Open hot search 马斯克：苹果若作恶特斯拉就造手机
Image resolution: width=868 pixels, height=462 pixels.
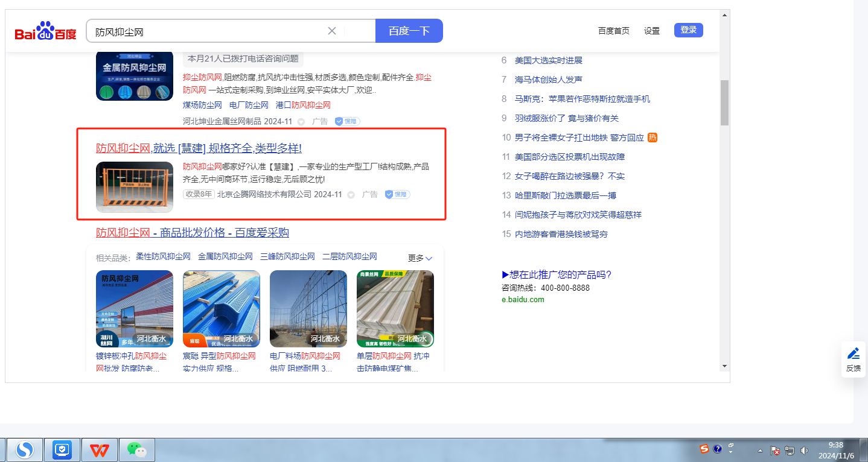pos(582,99)
